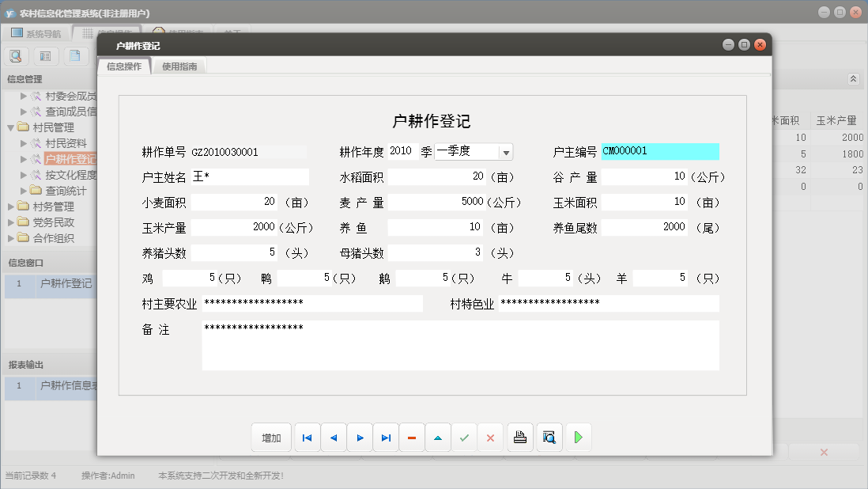This screenshot has height=489, width=868.
Task: Open print preview with magnifier document icon
Action: (549, 437)
